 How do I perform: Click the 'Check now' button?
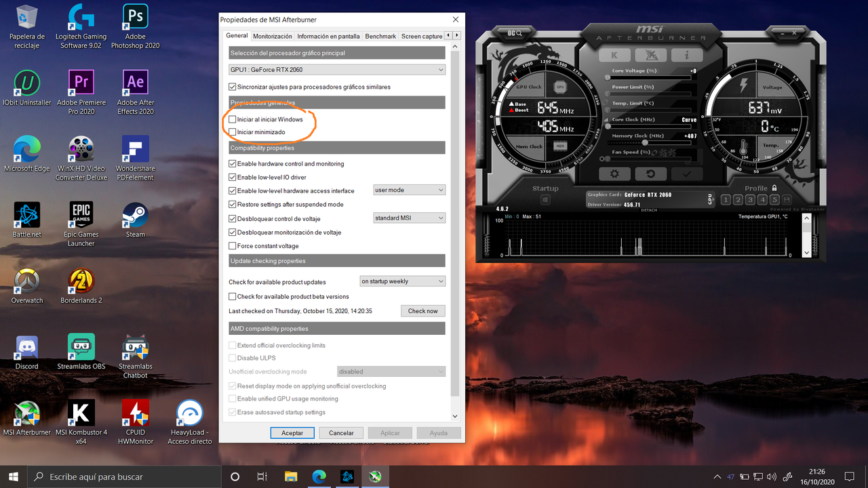[423, 311]
